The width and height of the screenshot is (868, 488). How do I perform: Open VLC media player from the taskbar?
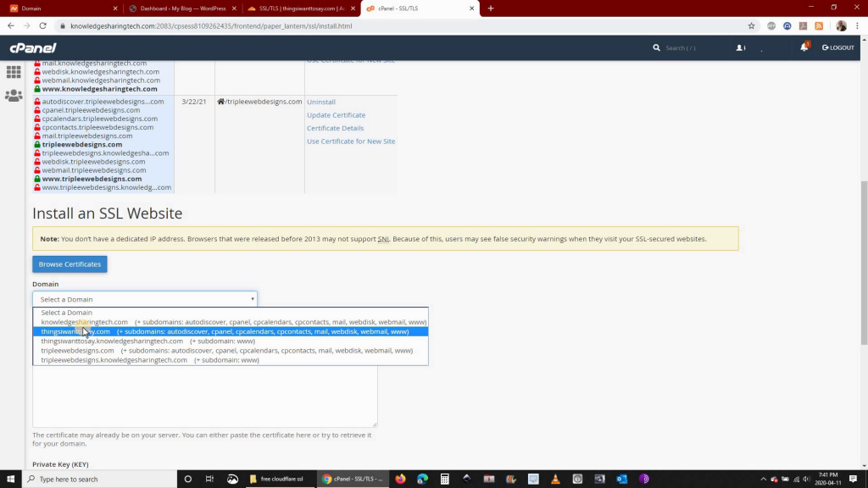point(555,480)
